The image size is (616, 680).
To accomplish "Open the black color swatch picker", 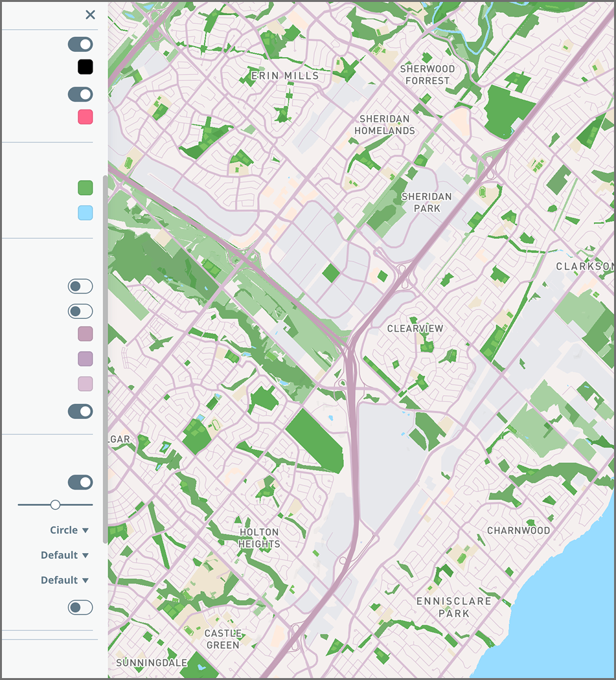I will point(85,67).
